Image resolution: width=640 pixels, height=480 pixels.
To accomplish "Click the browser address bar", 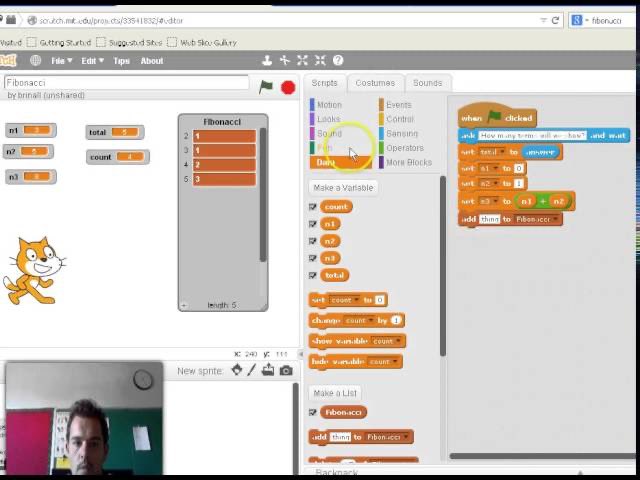I will point(282,20).
